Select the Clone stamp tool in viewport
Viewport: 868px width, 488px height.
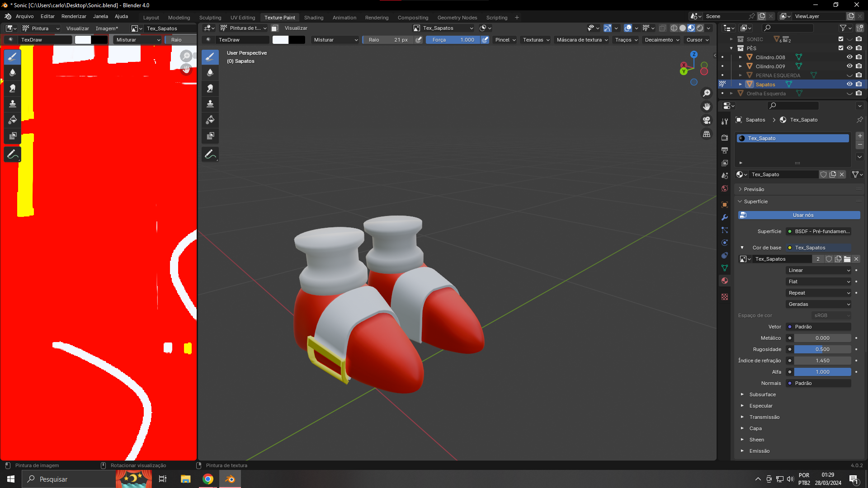tap(210, 104)
